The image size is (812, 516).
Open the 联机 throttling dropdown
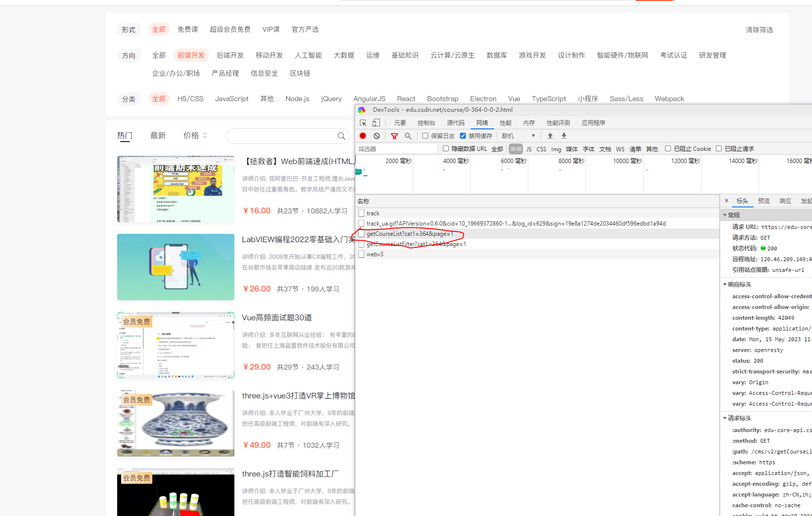(x=519, y=136)
